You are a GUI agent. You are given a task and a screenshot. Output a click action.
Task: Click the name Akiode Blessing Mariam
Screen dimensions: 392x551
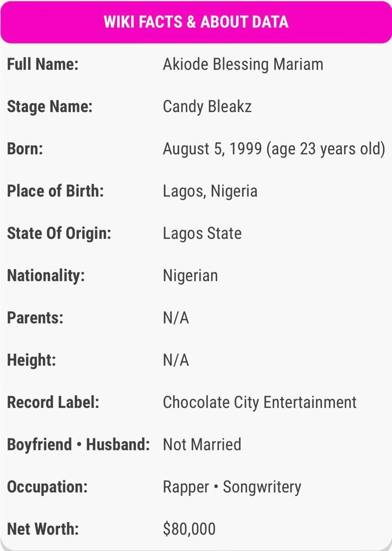pyautogui.click(x=243, y=65)
